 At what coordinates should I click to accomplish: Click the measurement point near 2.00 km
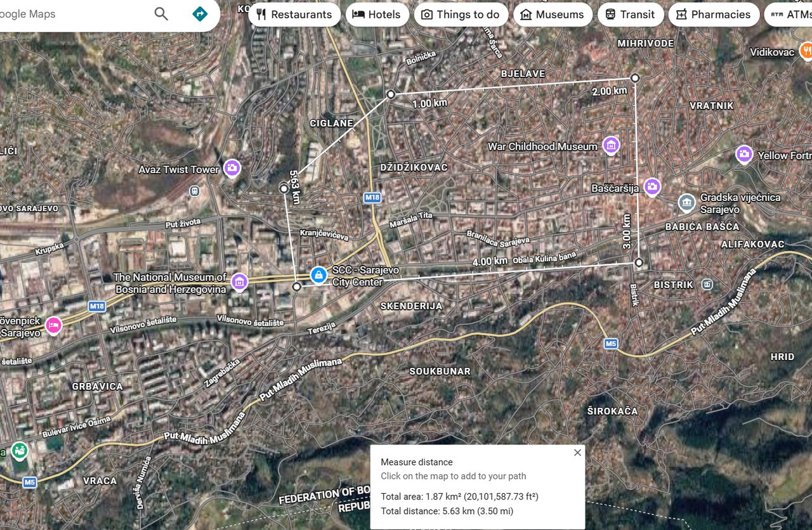coord(634,78)
